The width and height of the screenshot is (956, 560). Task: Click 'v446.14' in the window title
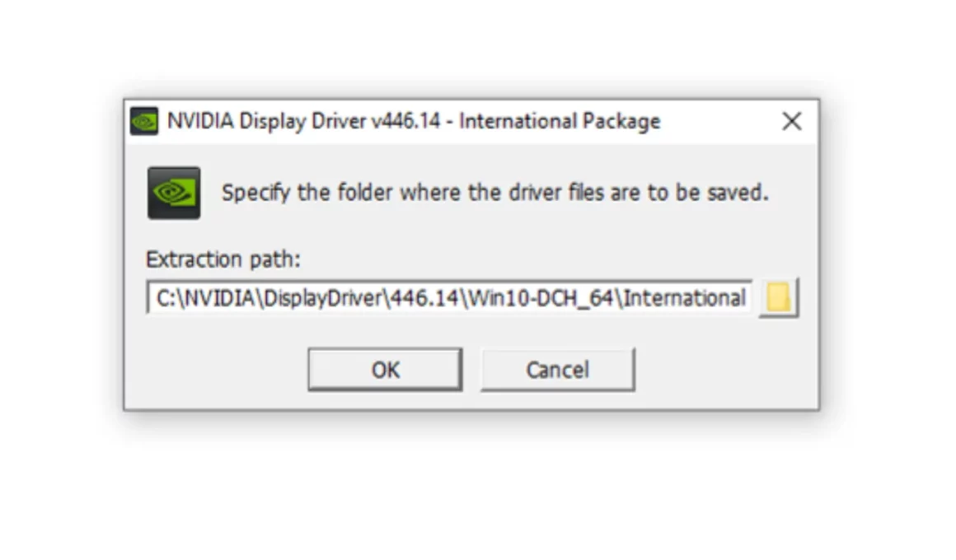point(405,121)
